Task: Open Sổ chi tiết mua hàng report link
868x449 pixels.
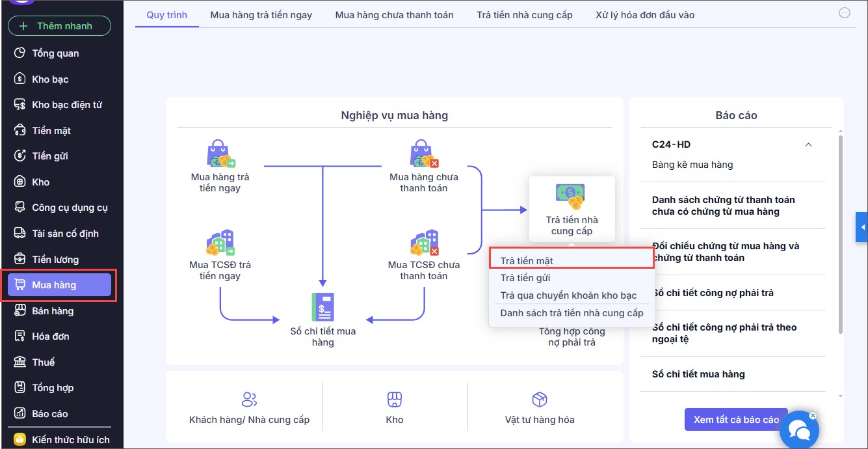Action: coord(698,374)
